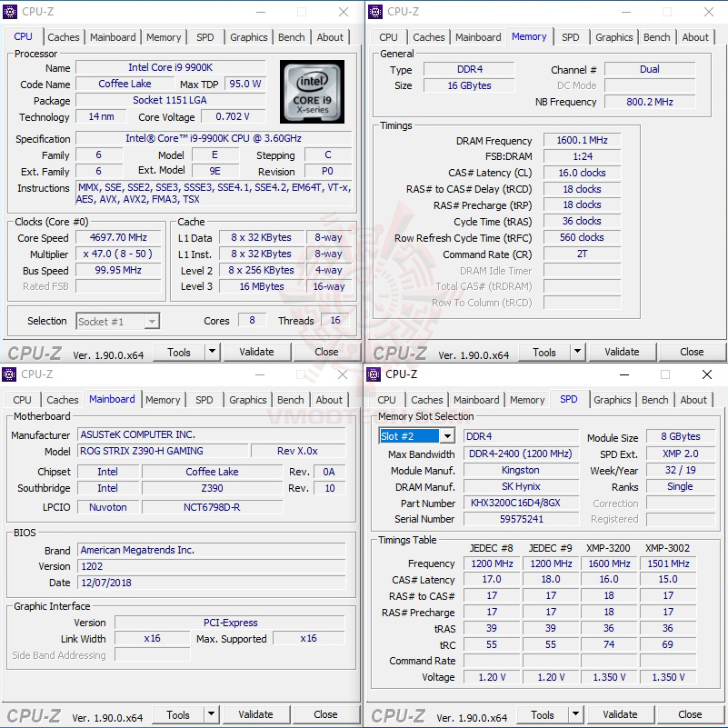This screenshot has width=728, height=728.
Task: Click Validate button in Mainboard window
Action: 255,714
